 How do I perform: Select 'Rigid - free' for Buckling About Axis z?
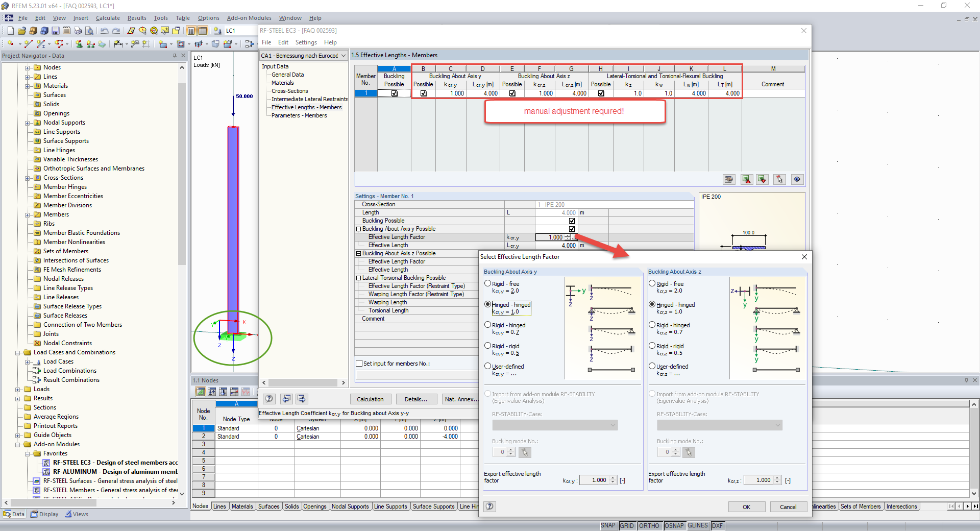pyautogui.click(x=652, y=283)
